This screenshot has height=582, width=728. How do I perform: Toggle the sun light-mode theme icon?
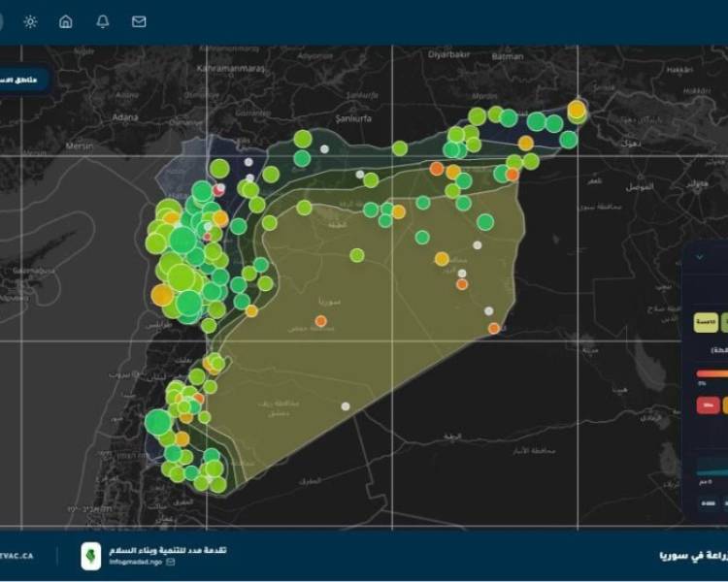(x=30, y=21)
